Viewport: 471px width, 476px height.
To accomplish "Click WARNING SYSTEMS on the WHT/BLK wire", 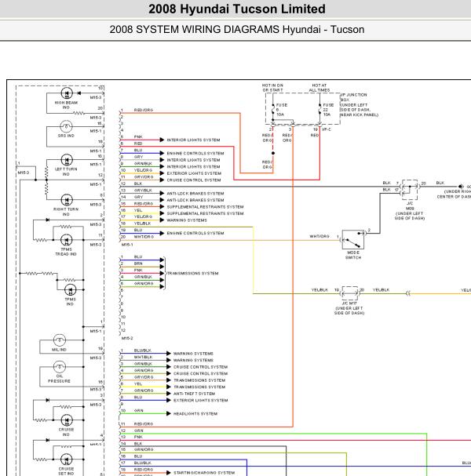I will [x=193, y=361].
